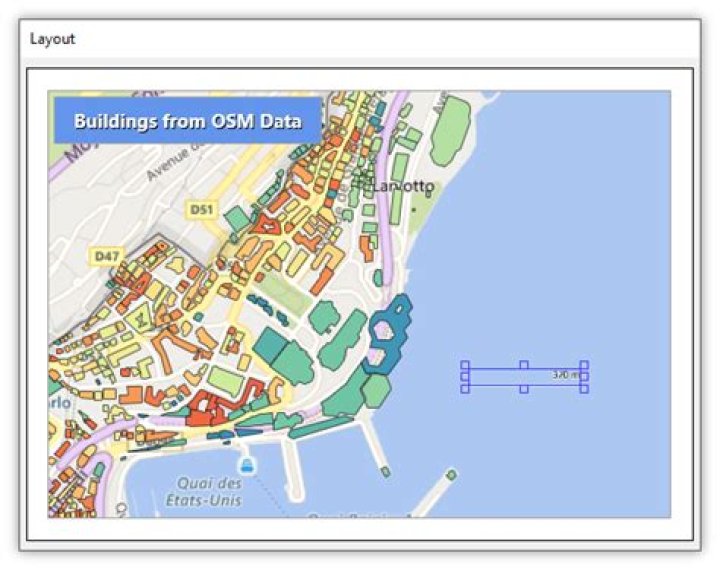Image resolution: width=720 pixels, height=570 pixels.
Task: Select the scale bar distance label
Action: 566,375
